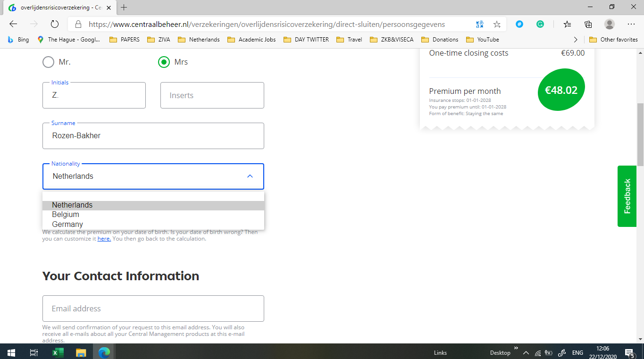644x359 pixels.
Task: Open The Hague Google Maps favorite
Action: click(x=69, y=40)
